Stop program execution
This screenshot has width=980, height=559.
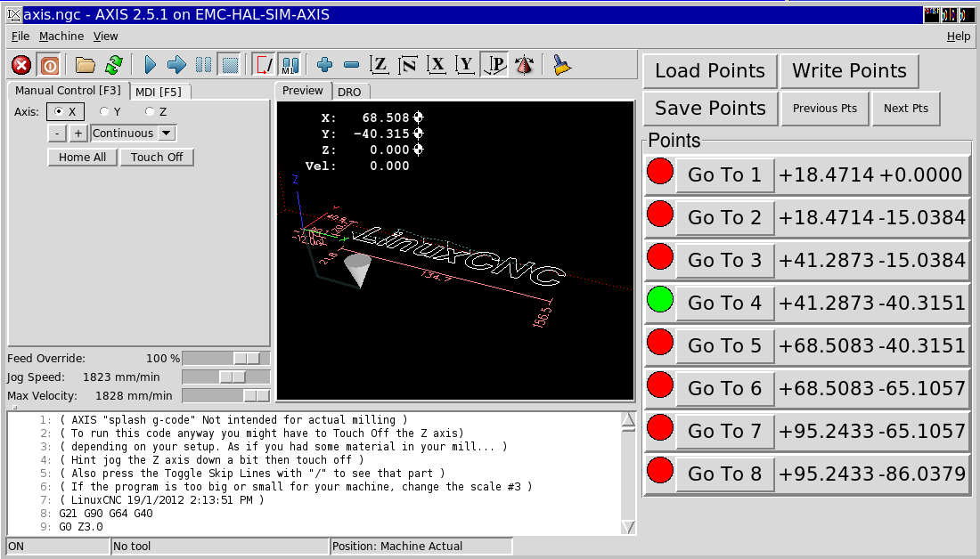230,65
